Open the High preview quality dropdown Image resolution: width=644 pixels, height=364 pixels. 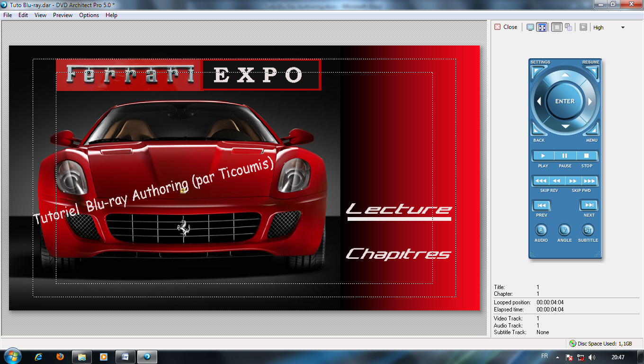[609, 27]
